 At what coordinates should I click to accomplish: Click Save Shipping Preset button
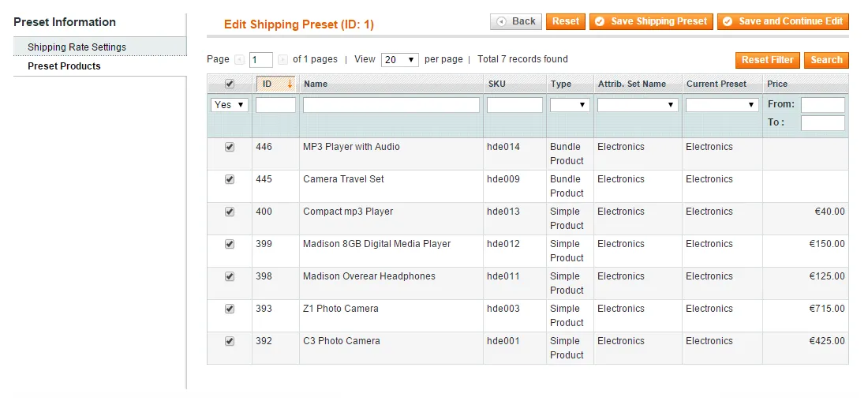pyautogui.click(x=651, y=21)
